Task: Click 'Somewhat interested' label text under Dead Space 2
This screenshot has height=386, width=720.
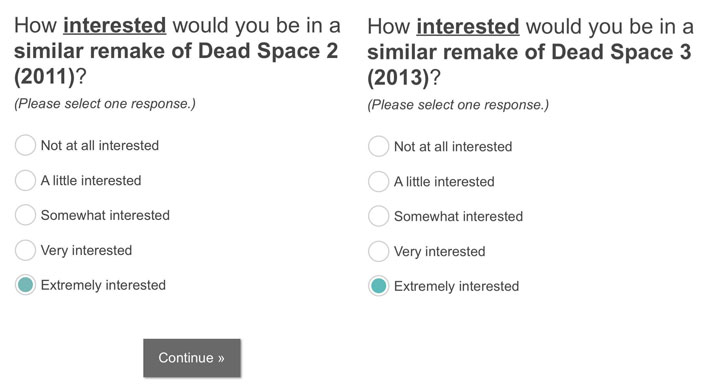Action: 105,215
